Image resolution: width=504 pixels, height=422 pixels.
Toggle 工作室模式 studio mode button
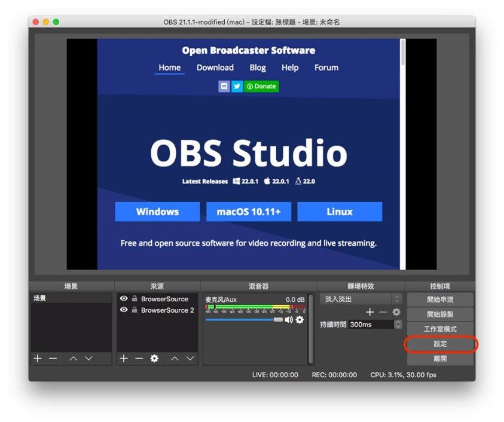440,329
